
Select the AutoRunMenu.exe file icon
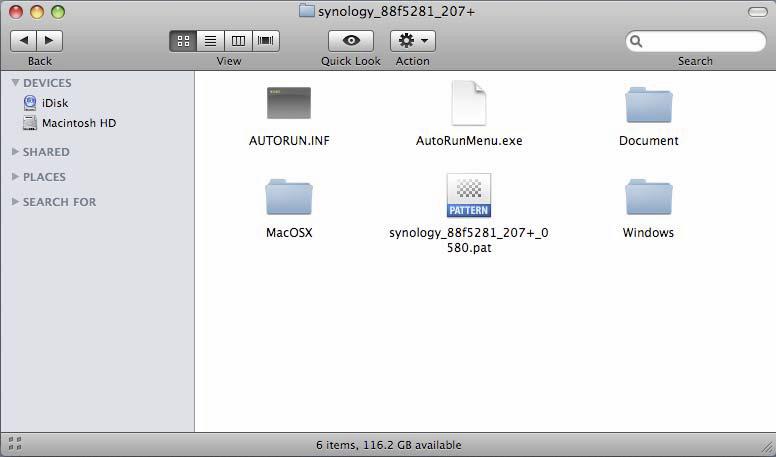tap(469, 103)
